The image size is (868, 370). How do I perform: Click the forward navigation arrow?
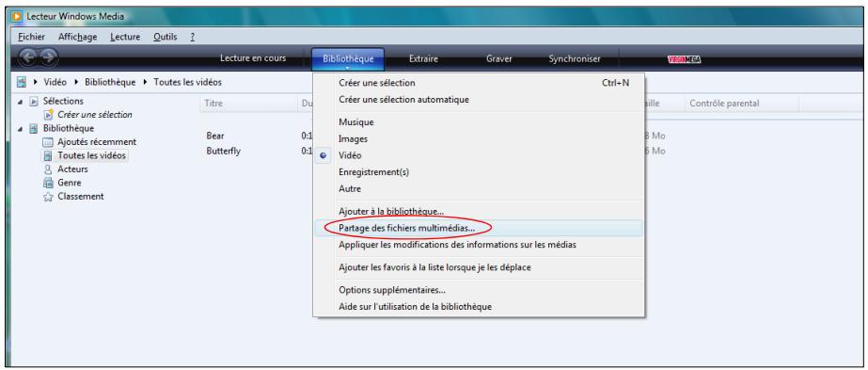(x=49, y=57)
